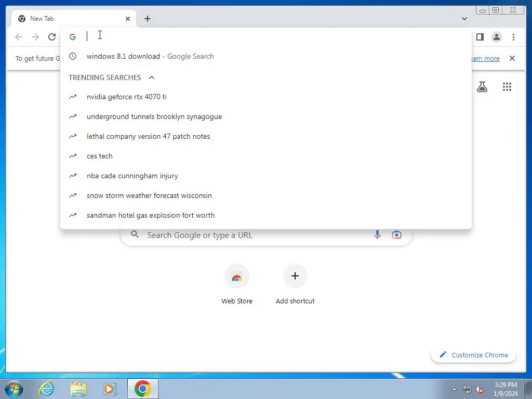Click the muted volume tray icon
This screenshot has width=532, height=399.
(480, 389)
